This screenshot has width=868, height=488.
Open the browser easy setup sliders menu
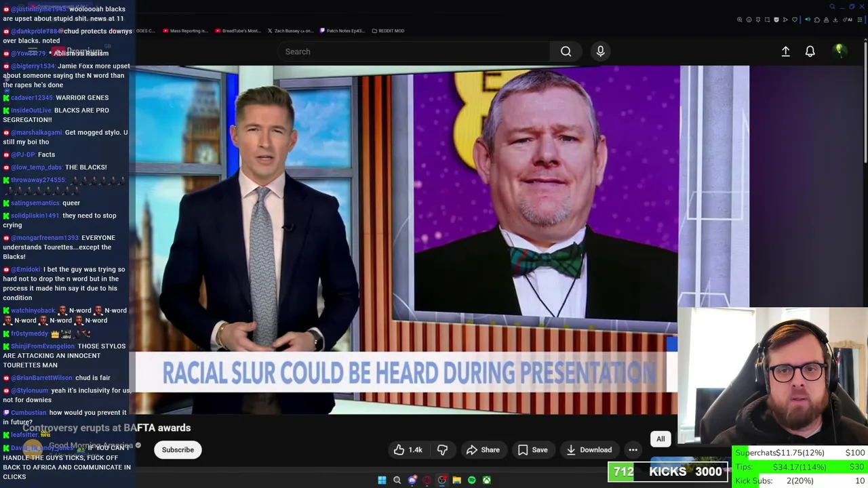pyautogui.click(x=860, y=20)
